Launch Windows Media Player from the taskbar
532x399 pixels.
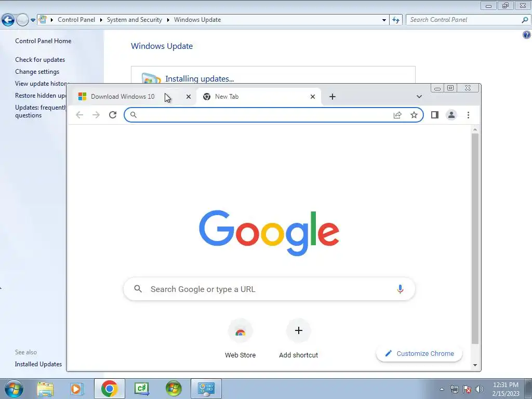pyautogui.click(x=77, y=389)
